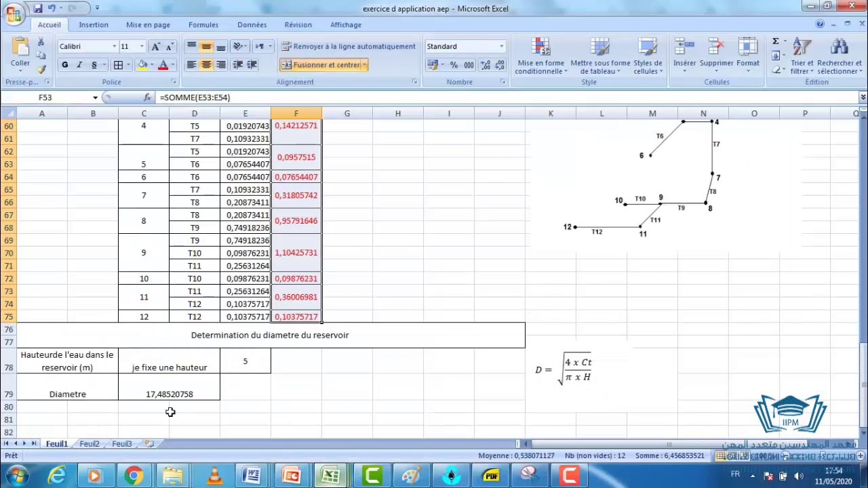Click the AutoSum sigma icon
868x488 pixels.
(x=776, y=41)
